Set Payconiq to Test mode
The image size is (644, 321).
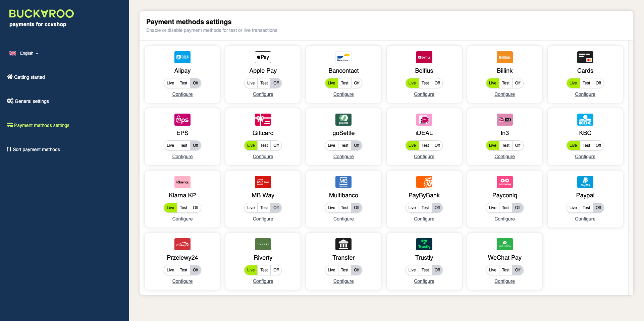pos(505,208)
